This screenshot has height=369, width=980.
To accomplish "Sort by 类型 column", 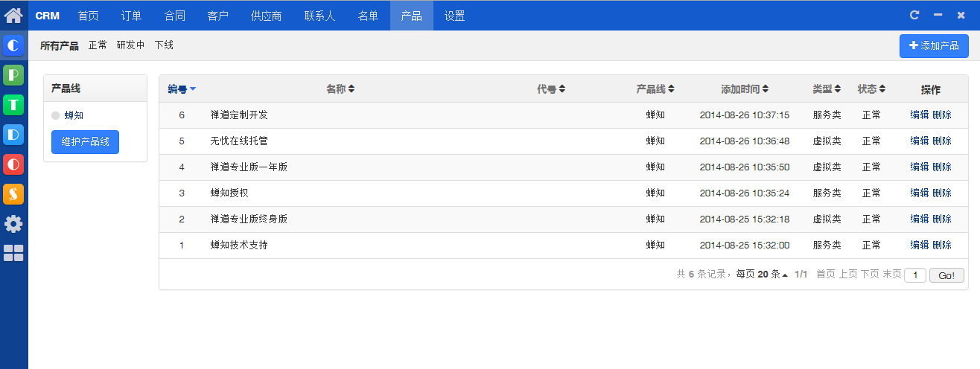I will pos(827,89).
